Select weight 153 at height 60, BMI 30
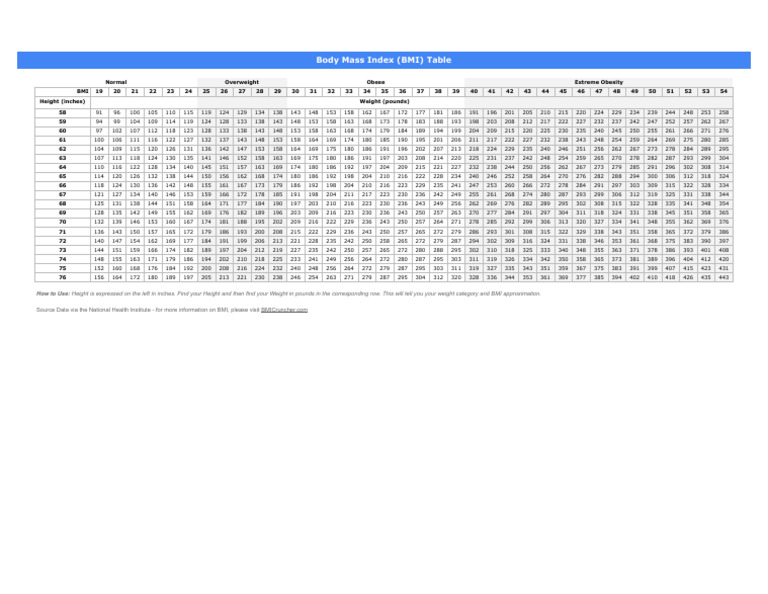 [295, 131]
